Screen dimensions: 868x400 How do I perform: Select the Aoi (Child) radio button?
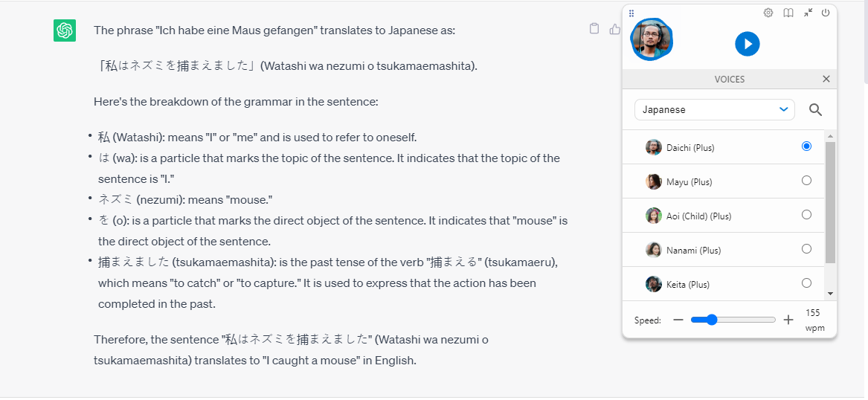tap(806, 215)
